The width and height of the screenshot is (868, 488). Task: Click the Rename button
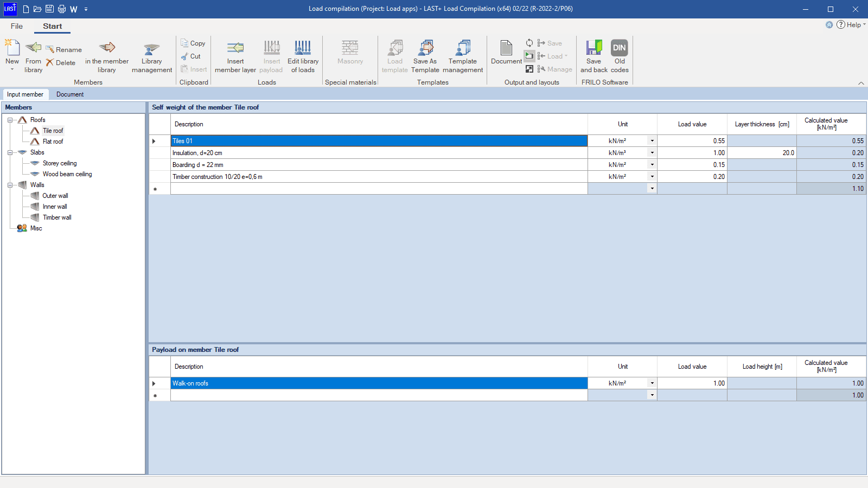64,50
